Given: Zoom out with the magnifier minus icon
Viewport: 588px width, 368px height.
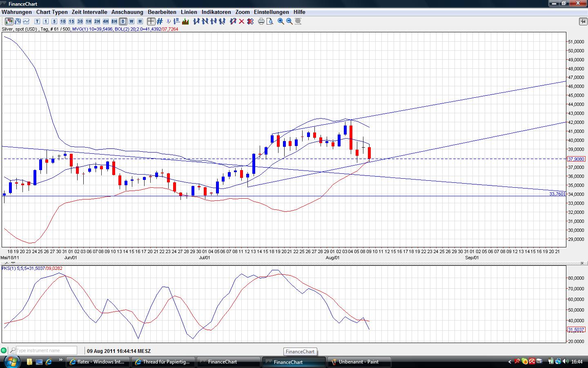Looking at the screenshot, I should tap(290, 21).
